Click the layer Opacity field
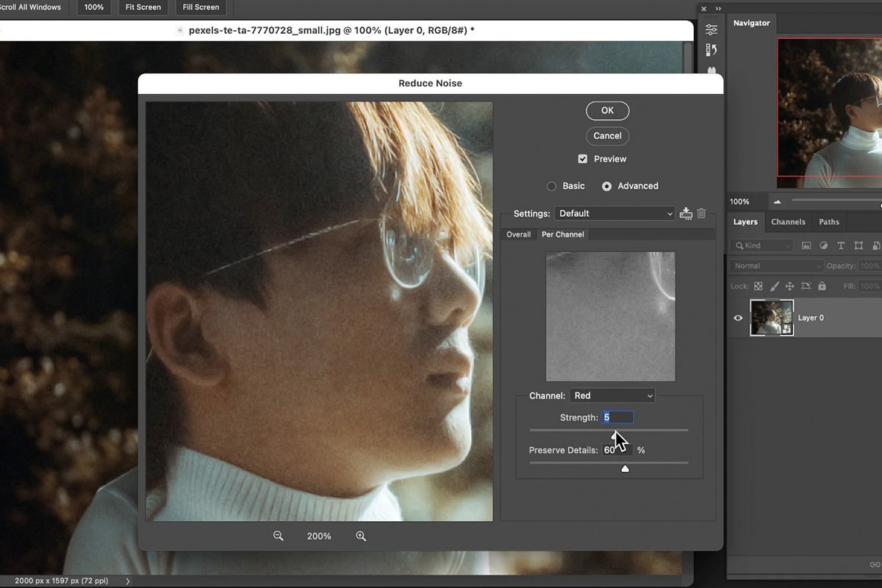Viewport: 882px width, 588px height. (x=870, y=266)
